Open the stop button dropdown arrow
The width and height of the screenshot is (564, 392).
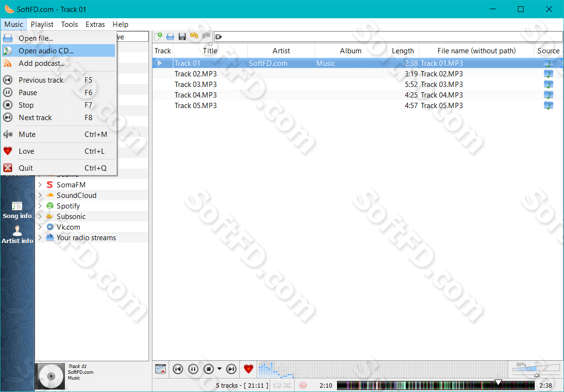pyautogui.click(x=219, y=369)
